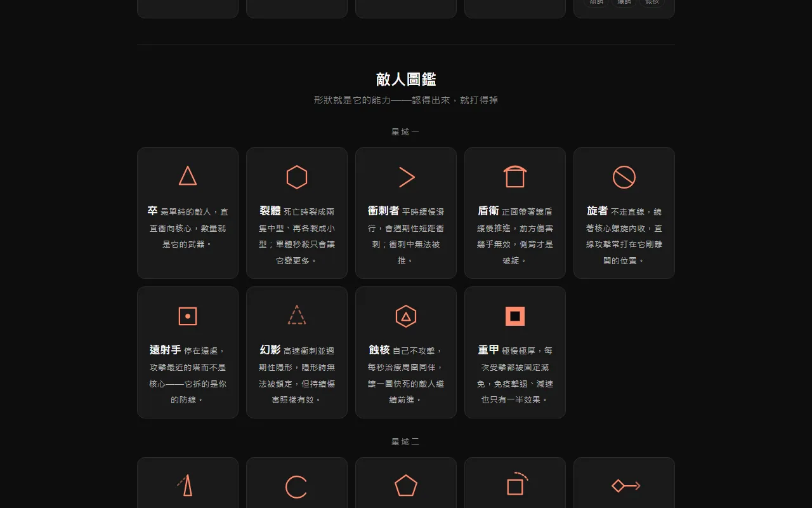Select the open circle icon under 星域二
The width and height of the screenshot is (812, 508).
(x=296, y=487)
